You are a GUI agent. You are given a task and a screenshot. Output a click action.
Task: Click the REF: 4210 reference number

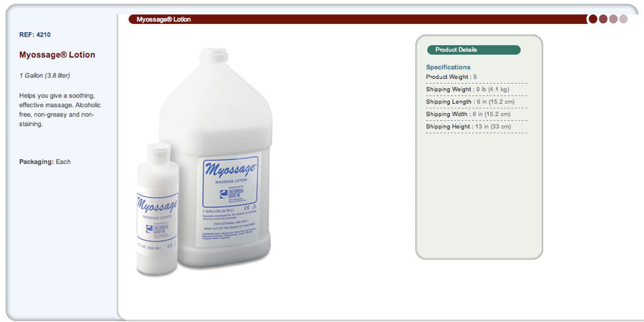click(x=35, y=35)
